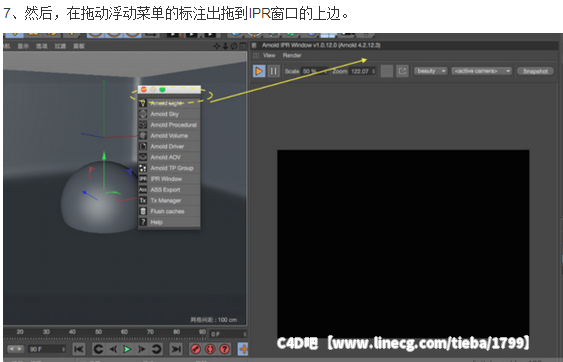Click the IPR icon next to IPR Window

(143, 178)
